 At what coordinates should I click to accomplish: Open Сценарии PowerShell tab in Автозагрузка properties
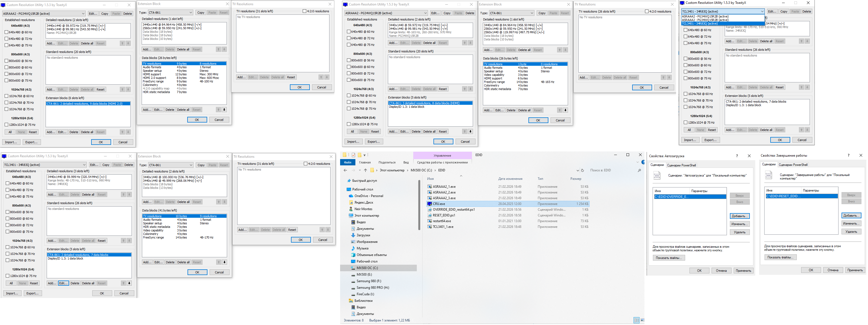point(681,165)
